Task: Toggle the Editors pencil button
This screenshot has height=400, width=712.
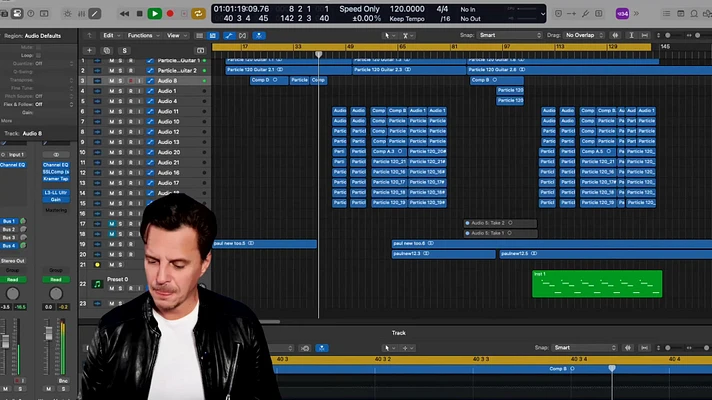Action: click(x=94, y=14)
